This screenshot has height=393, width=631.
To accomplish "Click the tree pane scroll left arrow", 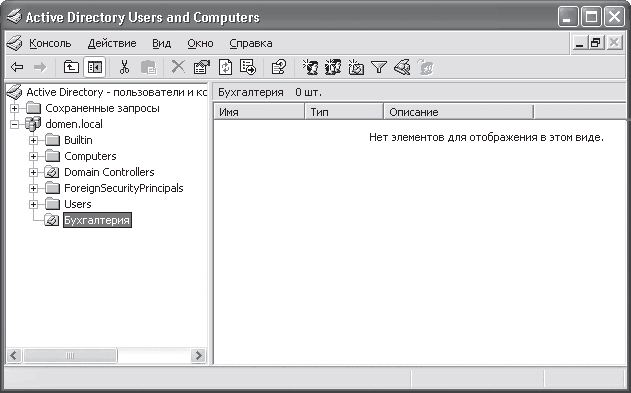I will (14, 356).
